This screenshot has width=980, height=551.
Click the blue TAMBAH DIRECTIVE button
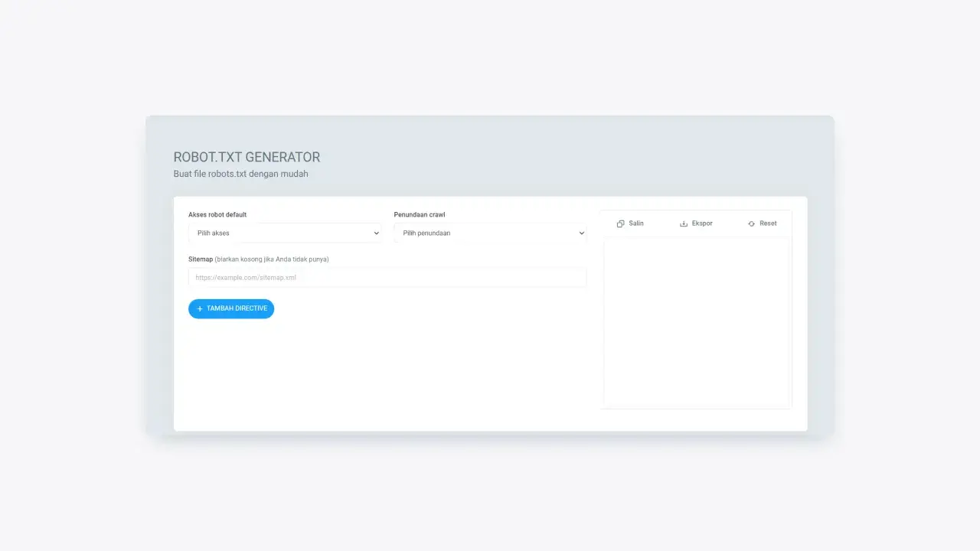coord(231,309)
